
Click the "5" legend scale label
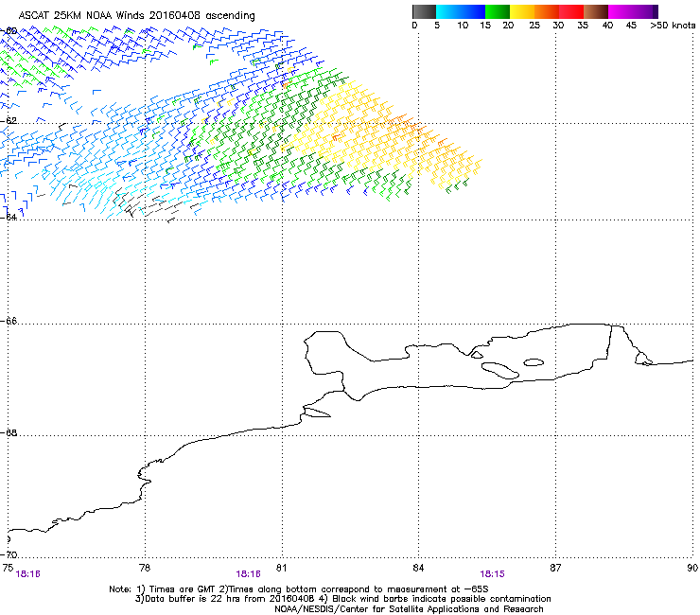pyautogui.click(x=437, y=26)
